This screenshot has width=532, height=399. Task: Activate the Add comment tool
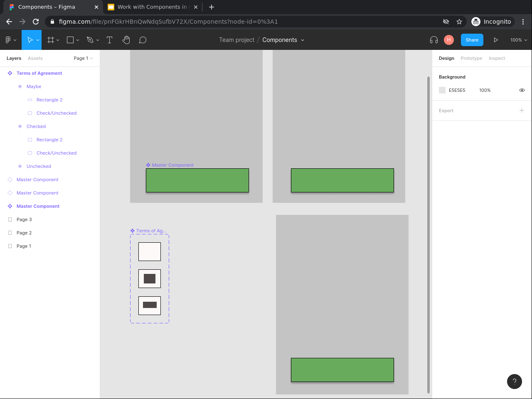[143, 40]
